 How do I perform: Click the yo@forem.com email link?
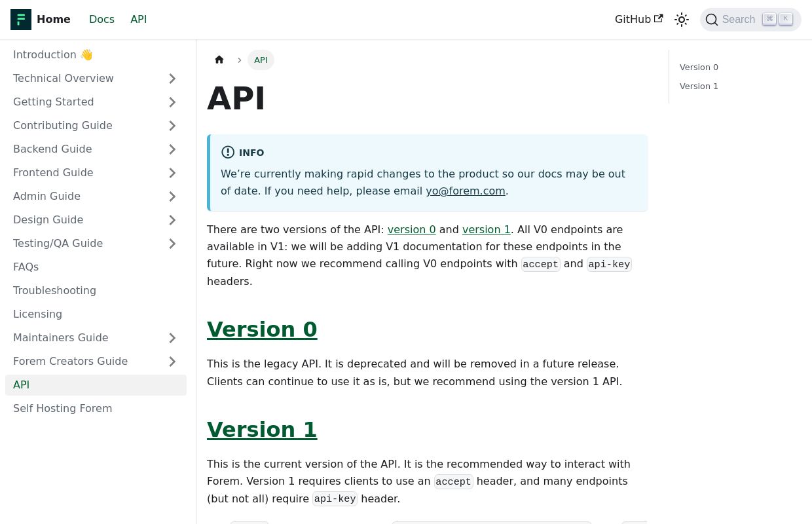pos(466,191)
